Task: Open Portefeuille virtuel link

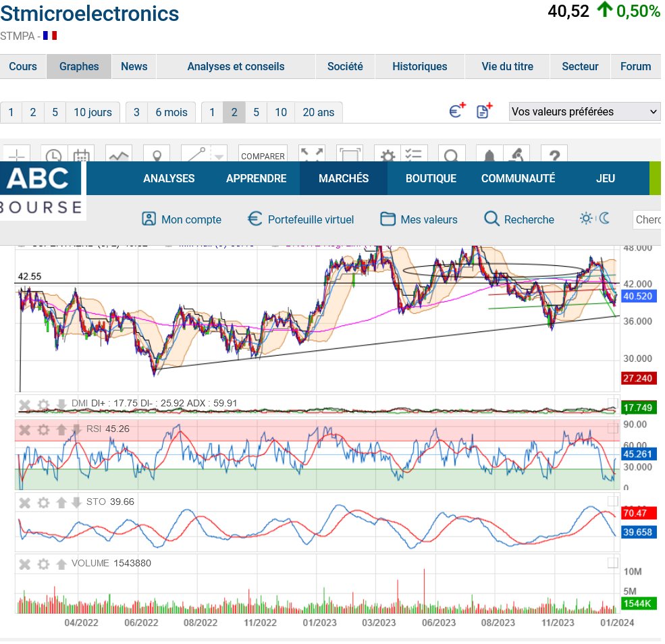Action: pos(300,219)
